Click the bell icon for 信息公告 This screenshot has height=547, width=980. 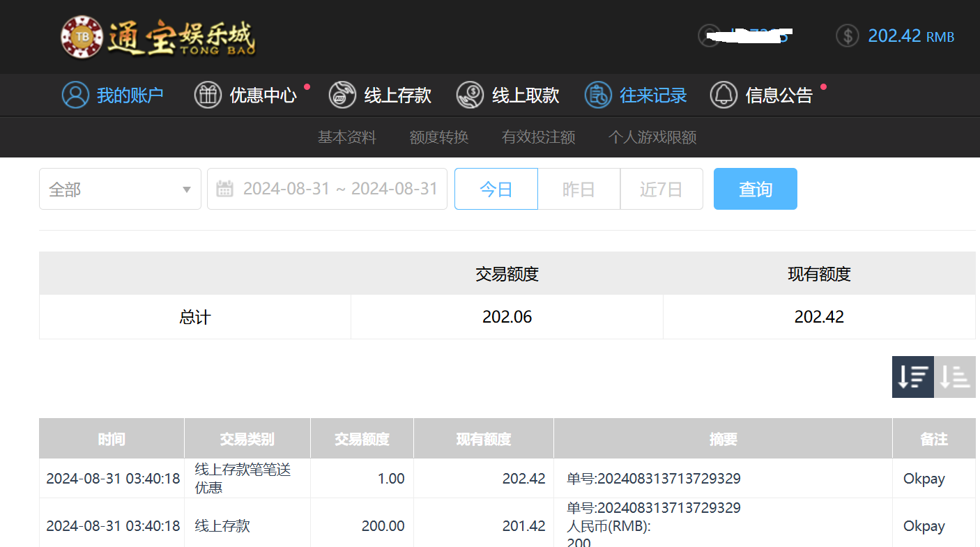pos(723,95)
